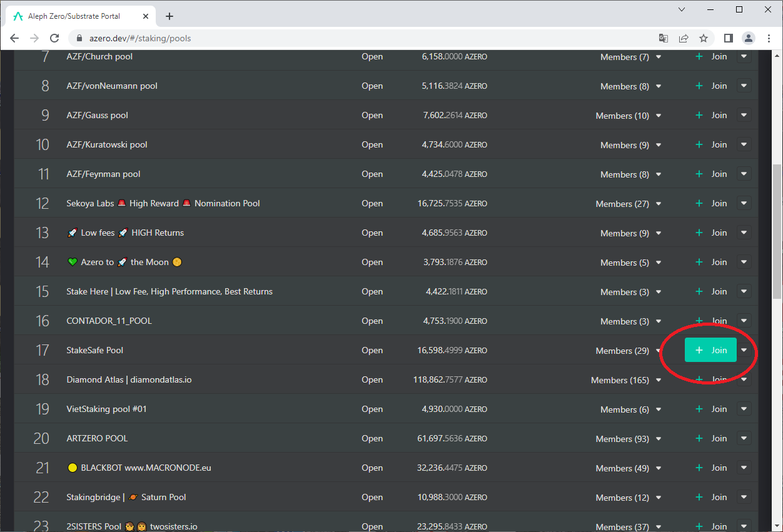This screenshot has height=532, width=783.
Task: Open the Chrome profile menu
Action: (x=748, y=38)
